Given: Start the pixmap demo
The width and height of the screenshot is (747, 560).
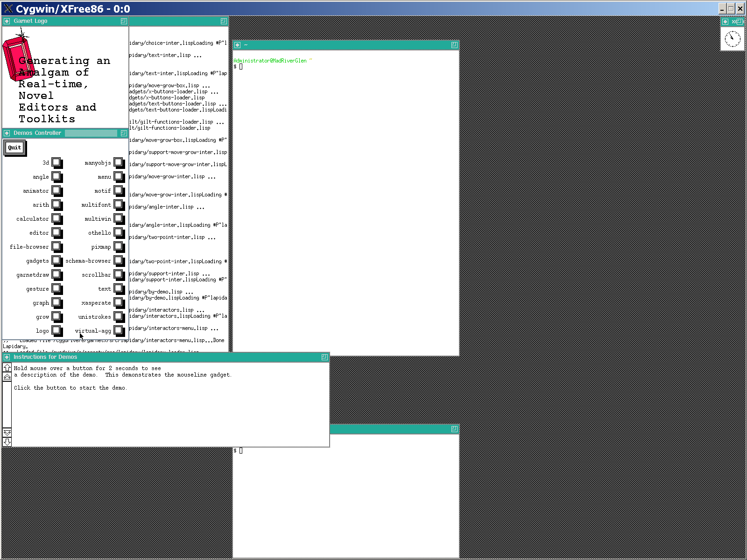Looking at the screenshot, I should (119, 247).
